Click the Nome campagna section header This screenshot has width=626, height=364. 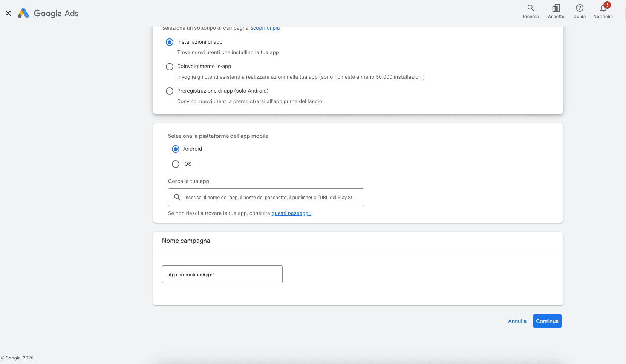186,241
